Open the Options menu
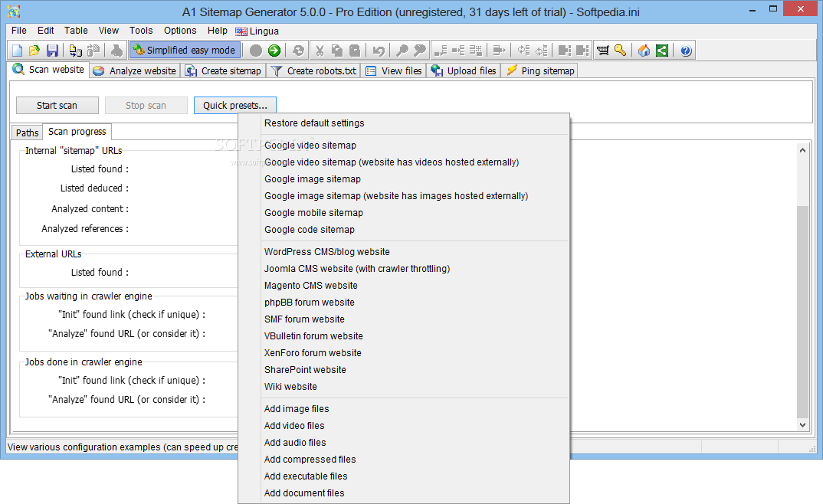The width and height of the screenshot is (823, 504). [180, 31]
